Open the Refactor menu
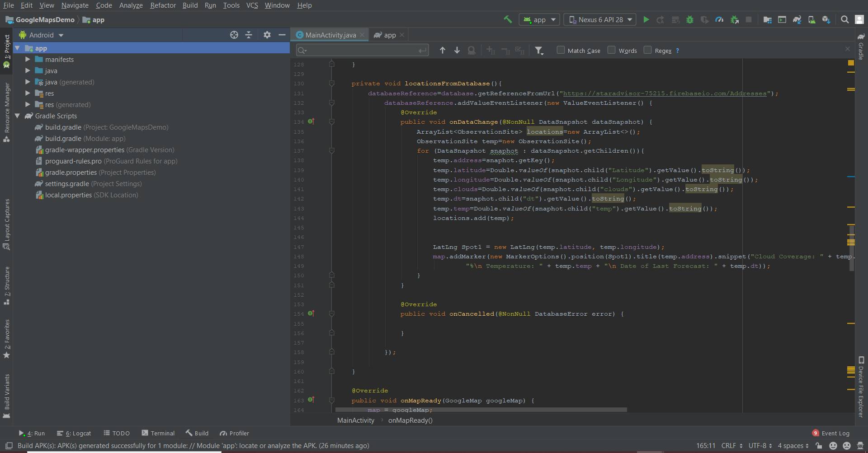This screenshot has height=453, width=868. pyautogui.click(x=163, y=5)
